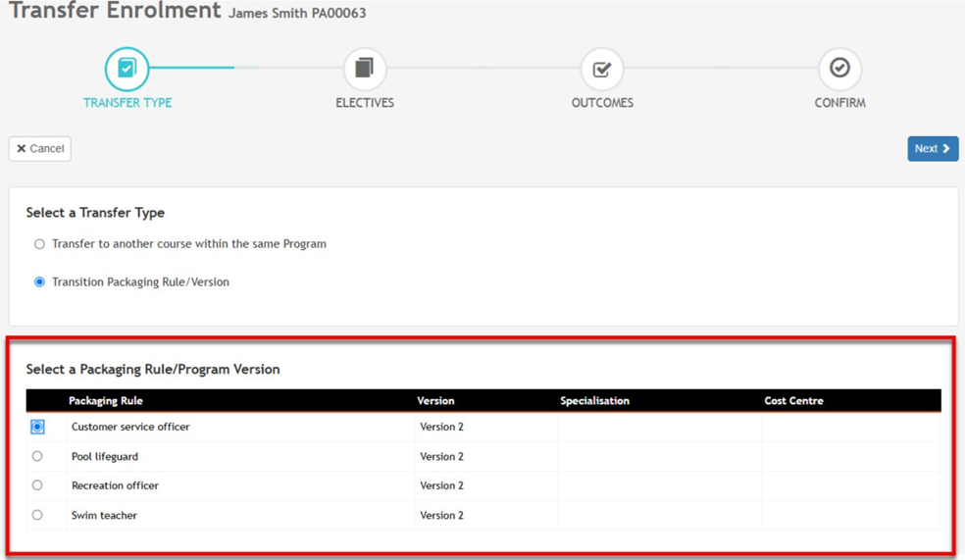Screen dimensions: 965x560
Task: Click Version 2 in Swim teacher row
Action: pyautogui.click(x=442, y=515)
